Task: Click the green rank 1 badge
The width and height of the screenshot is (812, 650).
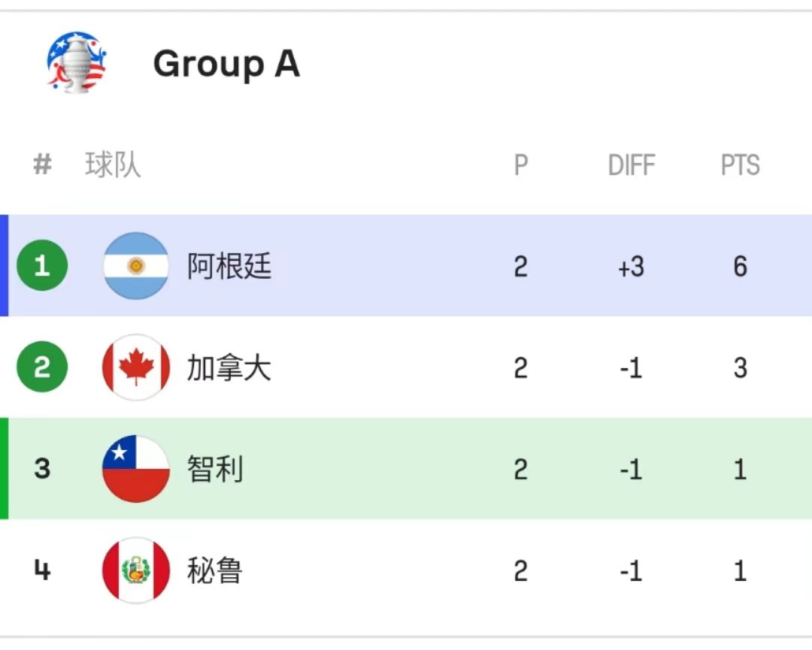Action: 42,266
